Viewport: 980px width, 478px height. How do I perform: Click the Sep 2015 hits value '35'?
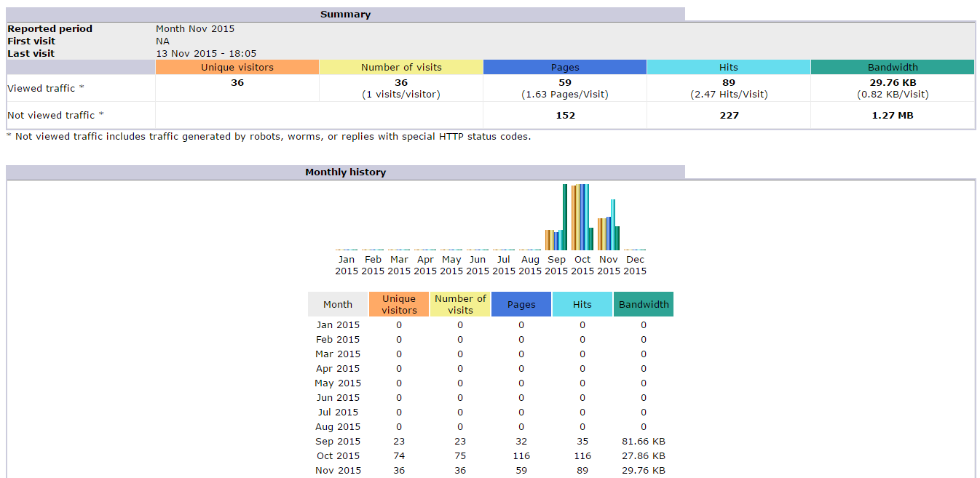[x=582, y=442]
